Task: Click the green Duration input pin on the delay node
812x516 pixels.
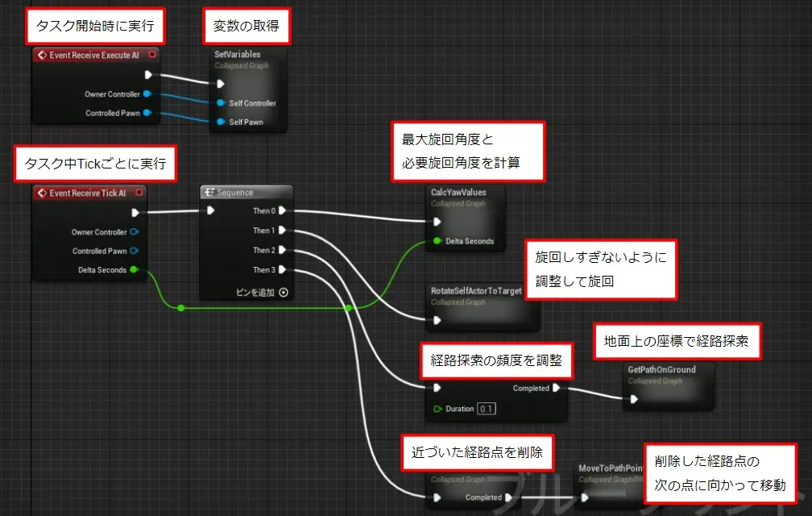Action: 437,409
